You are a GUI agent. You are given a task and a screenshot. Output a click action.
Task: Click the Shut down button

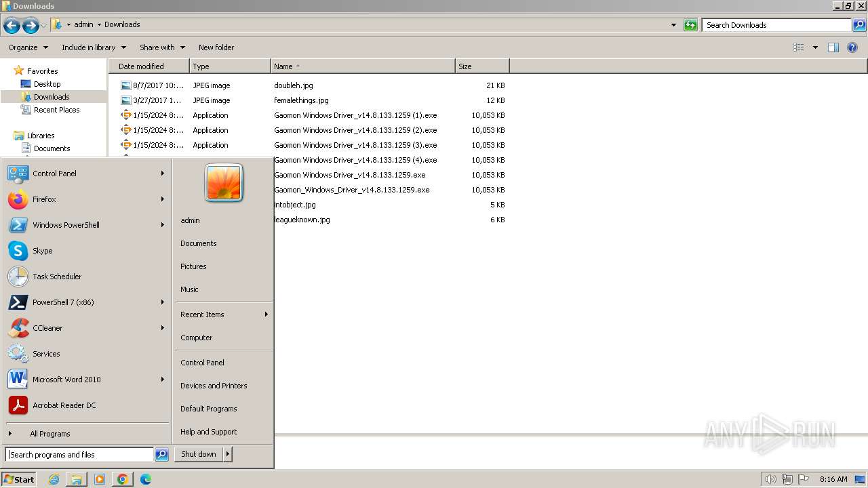[199, 454]
